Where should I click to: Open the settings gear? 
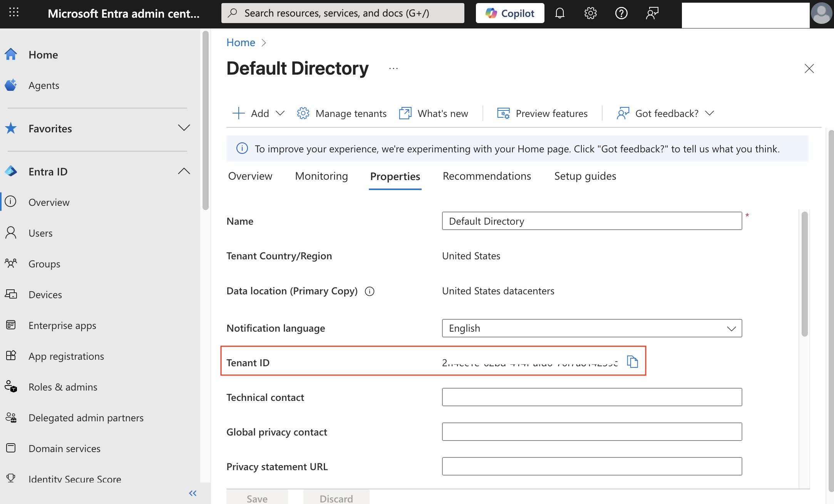(x=590, y=13)
